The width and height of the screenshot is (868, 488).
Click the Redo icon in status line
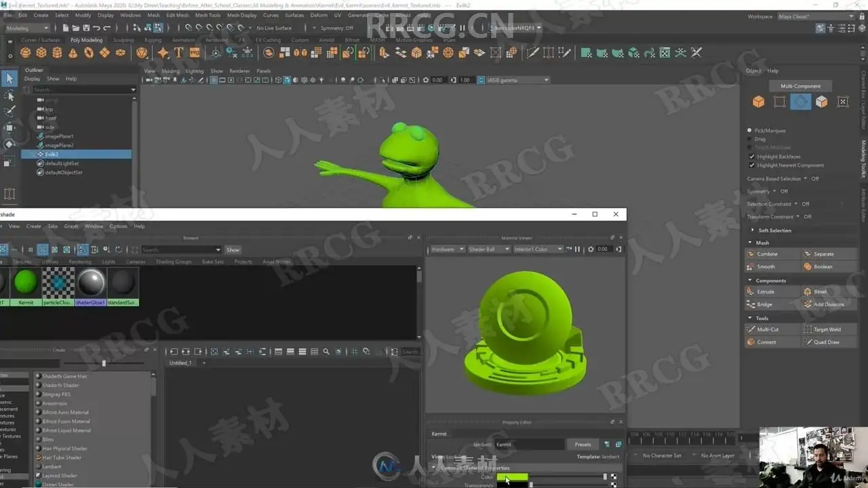coord(107,28)
